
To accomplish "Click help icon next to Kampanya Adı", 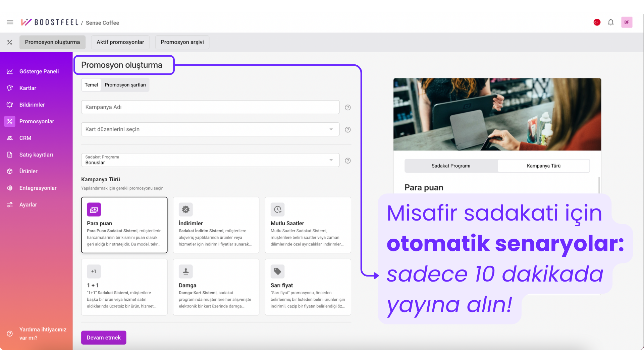I will [348, 107].
